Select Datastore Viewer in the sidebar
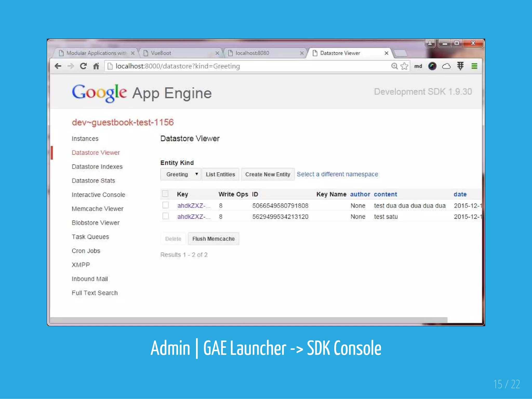The width and height of the screenshot is (532, 399). coord(96,153)
